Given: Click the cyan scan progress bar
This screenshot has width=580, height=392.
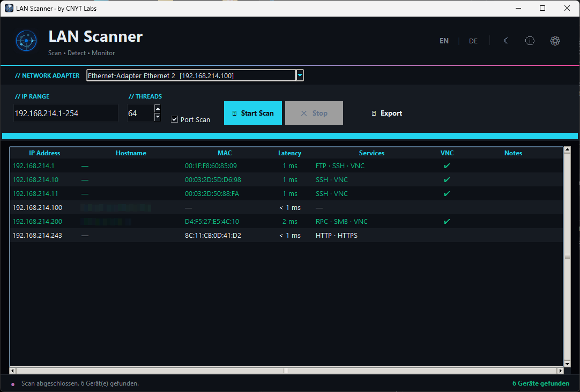Looking at the screenshot, I should [x=290, y=136].
